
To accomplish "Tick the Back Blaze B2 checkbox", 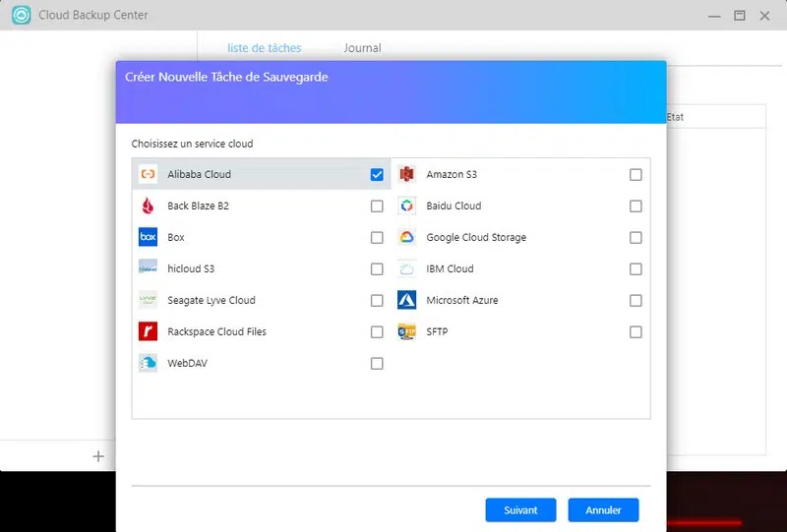I will 377,207.
